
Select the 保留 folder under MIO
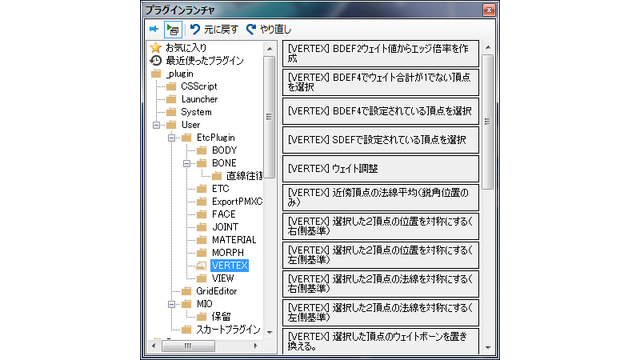tap(221, 317)
